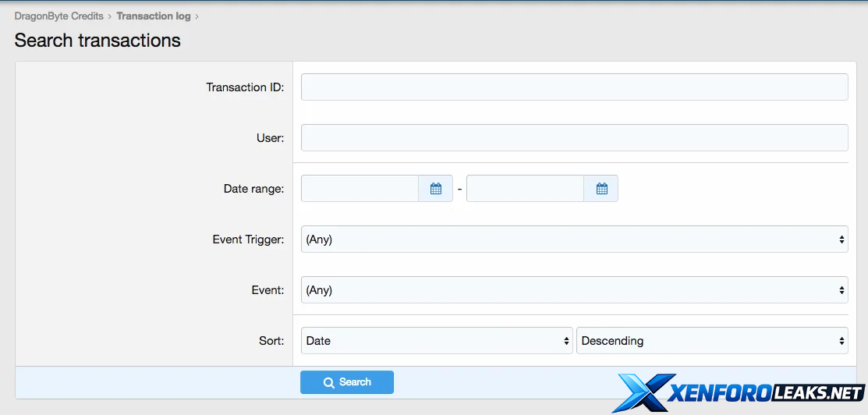The height and width of the screenshot is (415, 868).
Task: Focus the Transaction ID text field
Action: [574, 87]
